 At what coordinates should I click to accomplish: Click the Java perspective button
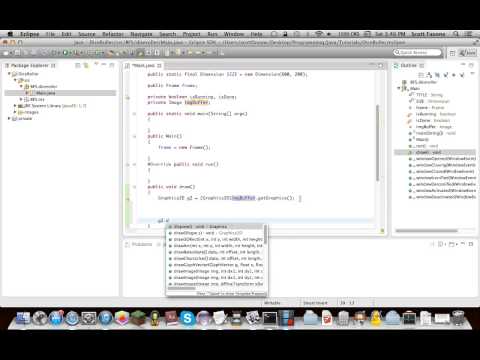click(x=468, y=53)
